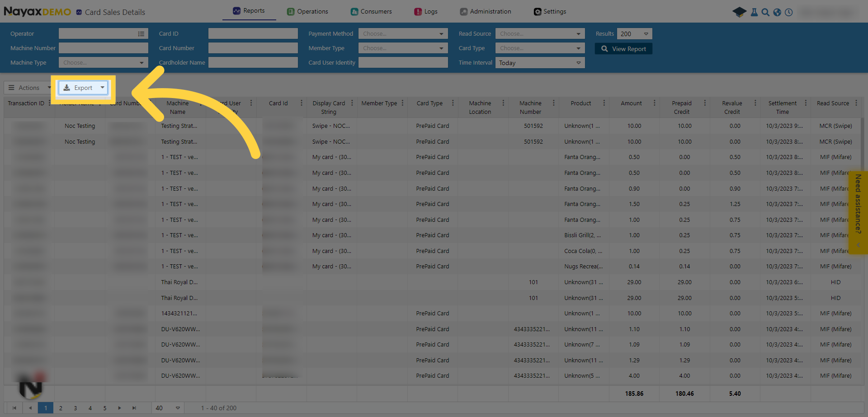
Task: Open Machine Location column options menu
Action: point(503,103)
